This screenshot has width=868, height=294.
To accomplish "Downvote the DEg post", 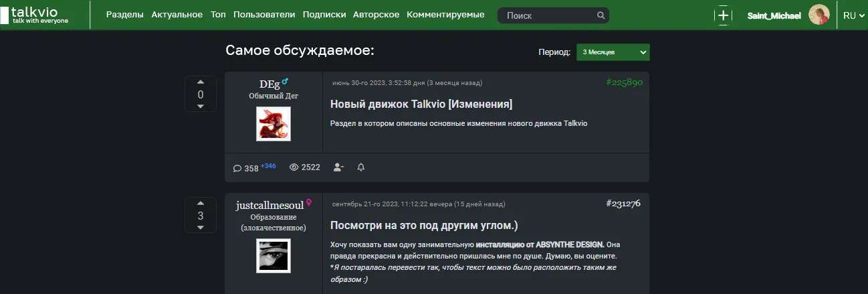I will click(201, 106).
